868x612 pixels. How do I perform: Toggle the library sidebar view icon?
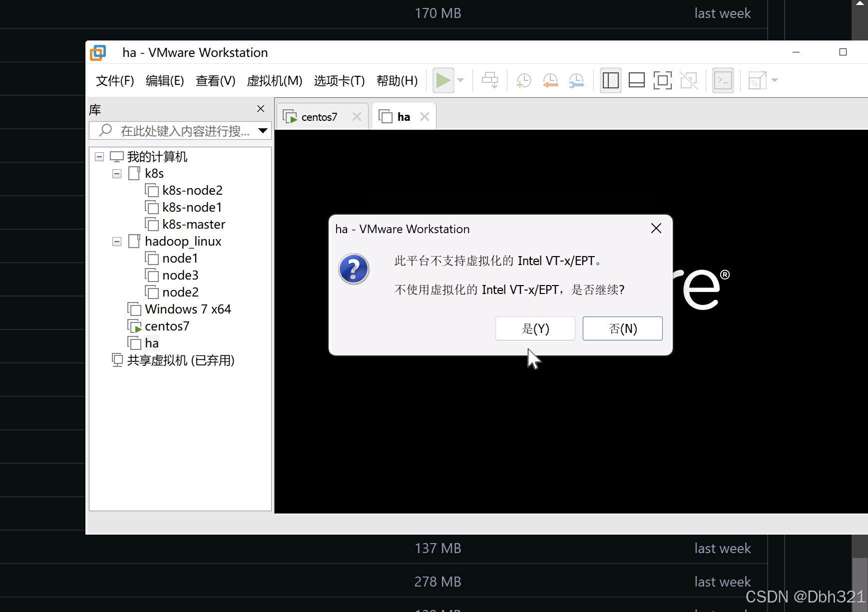610,80
